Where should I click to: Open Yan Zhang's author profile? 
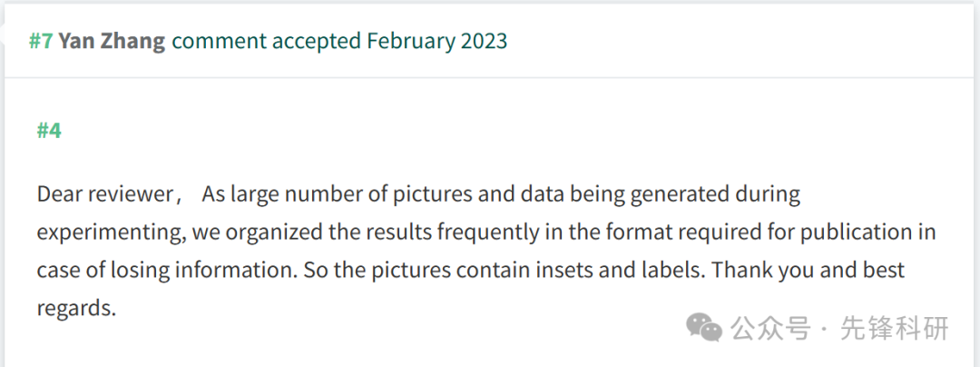click(112, 41)
